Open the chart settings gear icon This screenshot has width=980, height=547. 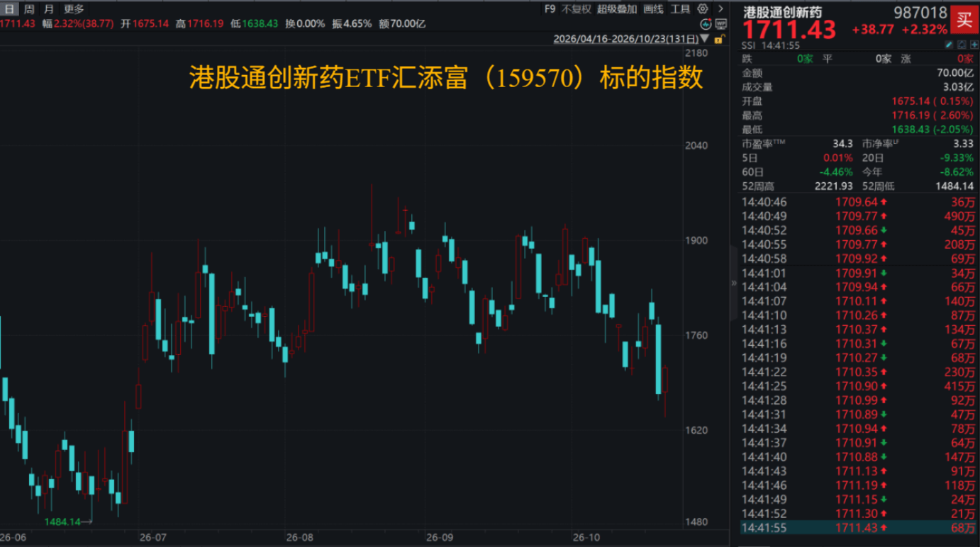point(703,9)
